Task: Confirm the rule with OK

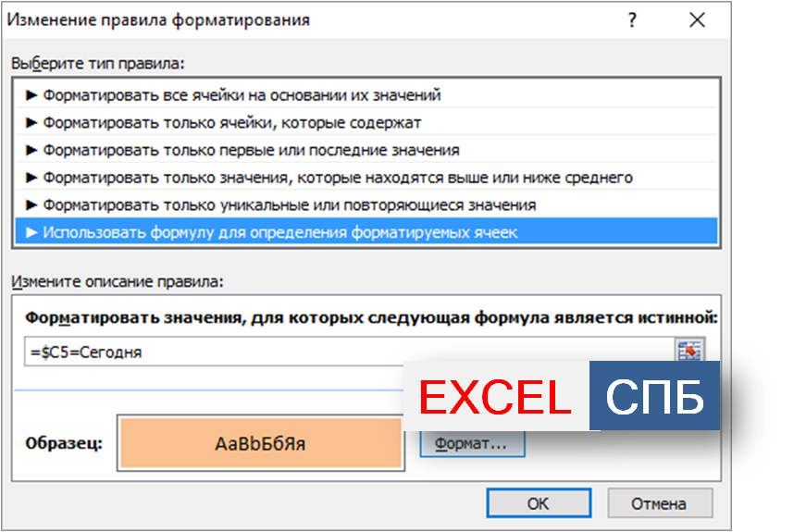Action: click(538, 503)
